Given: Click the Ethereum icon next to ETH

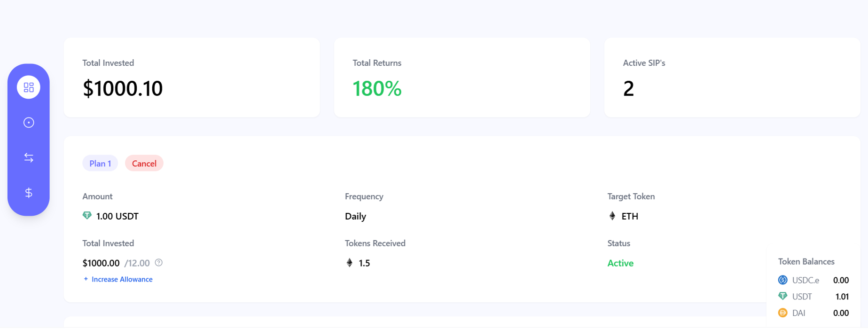Looking at the screenshot, I should click(x=612, y=216).
